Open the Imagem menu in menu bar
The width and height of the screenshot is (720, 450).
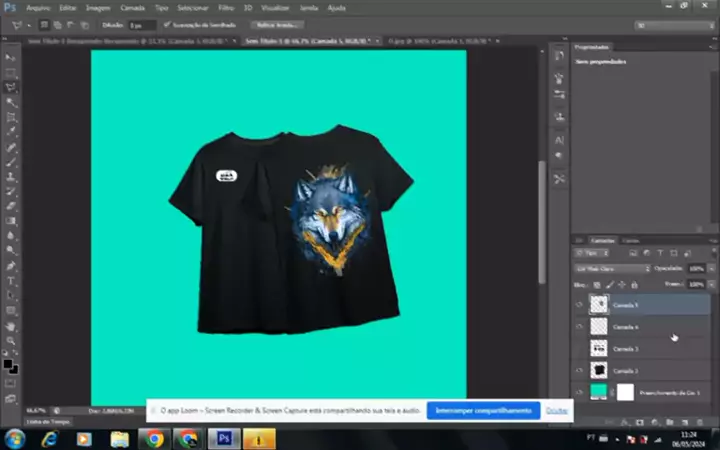(x=100, y=7)
